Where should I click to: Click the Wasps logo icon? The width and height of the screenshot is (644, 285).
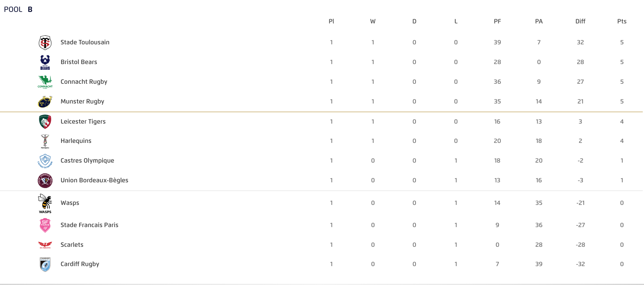(45, 203)
